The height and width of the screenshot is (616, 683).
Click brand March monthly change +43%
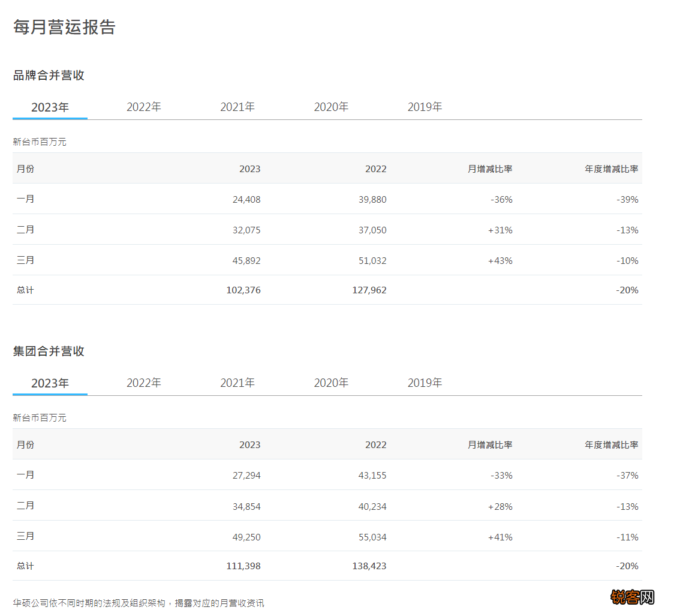(x=500, y=260)
